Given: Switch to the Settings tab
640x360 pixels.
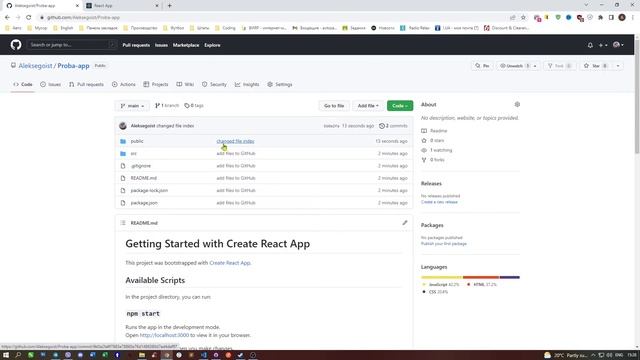Looking at the screenshot, I should coord(280,84).
